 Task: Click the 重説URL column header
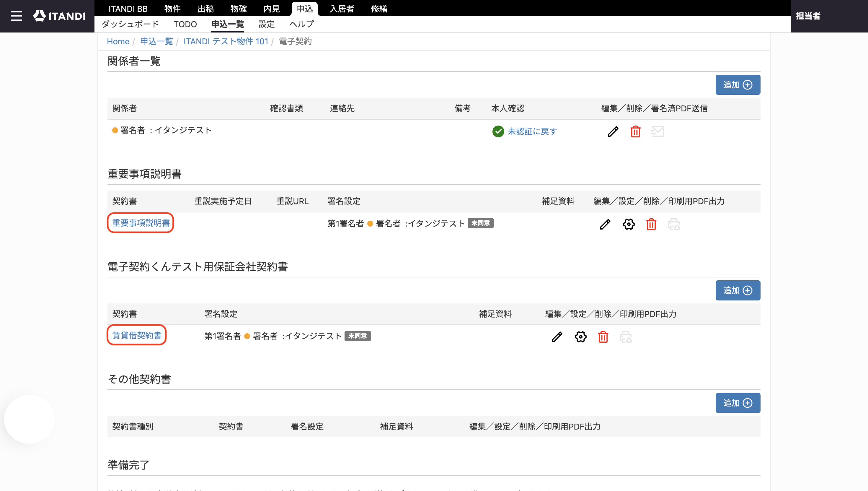pos(292,201)
